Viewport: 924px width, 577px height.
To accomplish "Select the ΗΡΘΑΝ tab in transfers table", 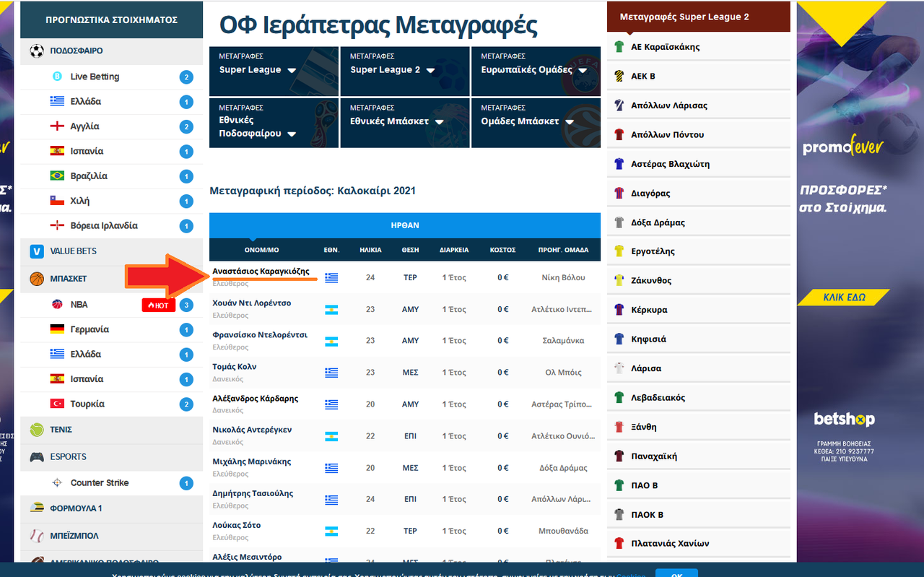I will (x=405, y=225).
